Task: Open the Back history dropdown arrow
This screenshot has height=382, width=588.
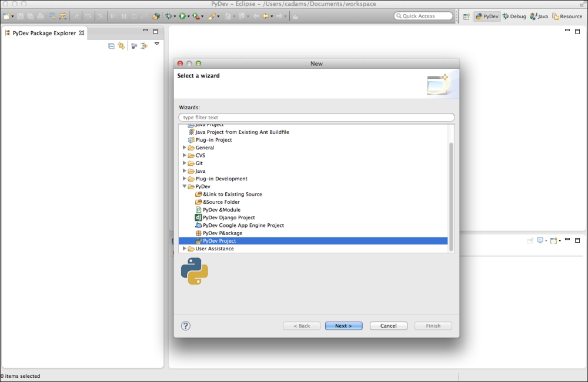Action: 272,16
